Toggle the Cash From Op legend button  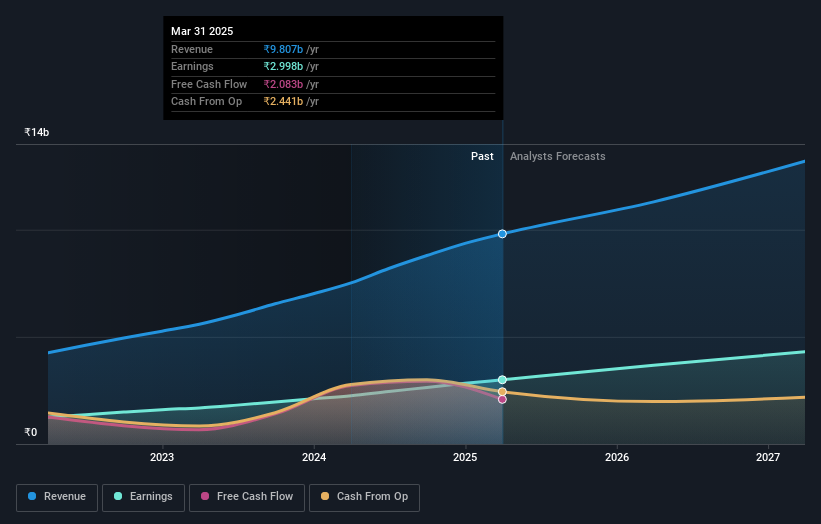point(364,497)
